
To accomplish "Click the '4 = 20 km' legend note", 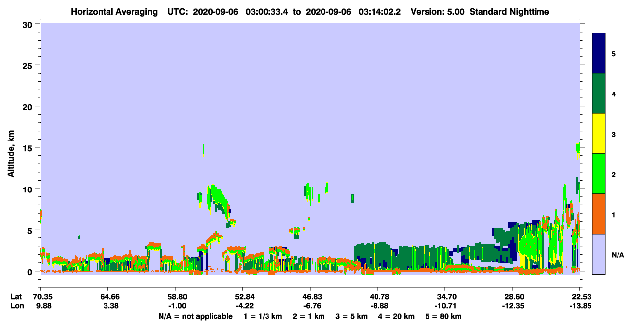I will [397, 316].
